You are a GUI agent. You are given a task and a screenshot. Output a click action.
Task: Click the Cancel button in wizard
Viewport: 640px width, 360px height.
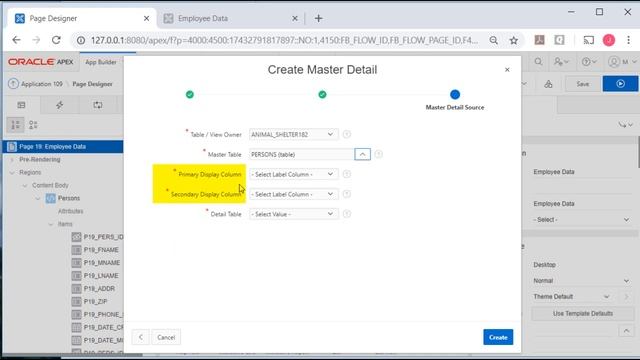point(166,338)
